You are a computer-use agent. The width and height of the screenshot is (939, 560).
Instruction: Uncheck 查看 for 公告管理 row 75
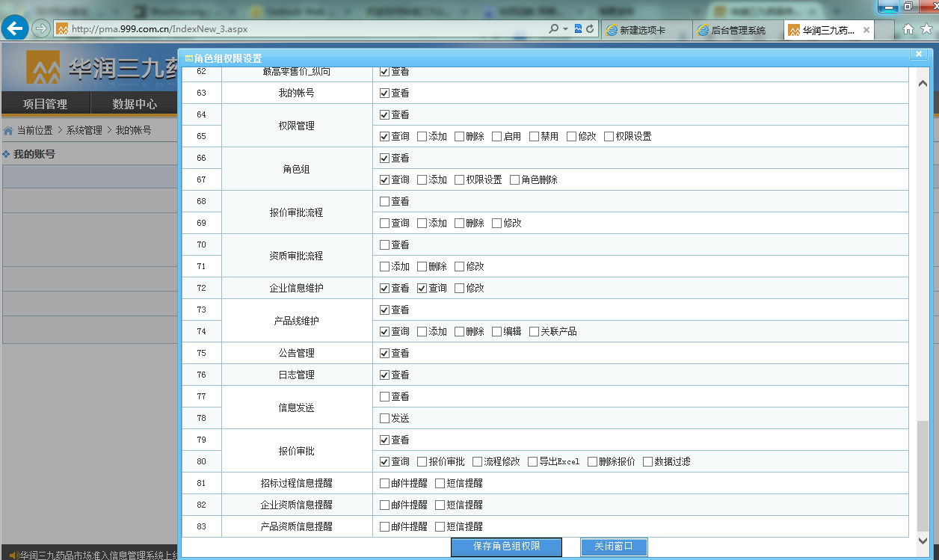tap(384, 353)
